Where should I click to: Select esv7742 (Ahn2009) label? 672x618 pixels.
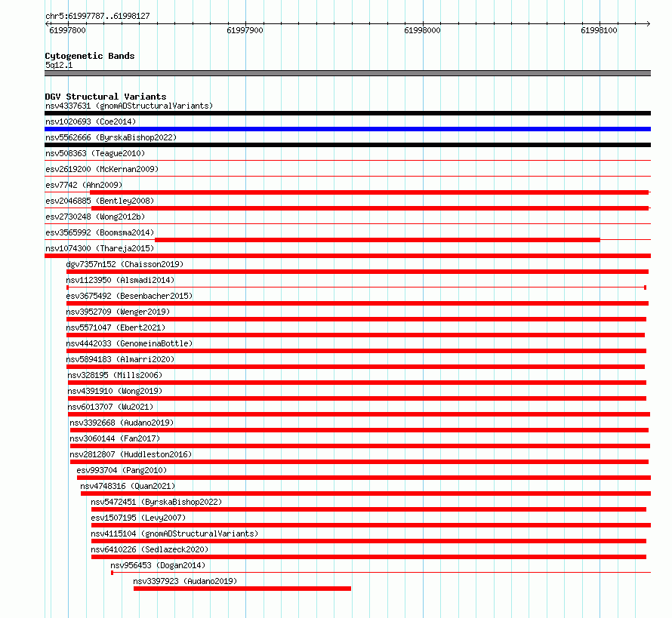(x=84, y=185)
